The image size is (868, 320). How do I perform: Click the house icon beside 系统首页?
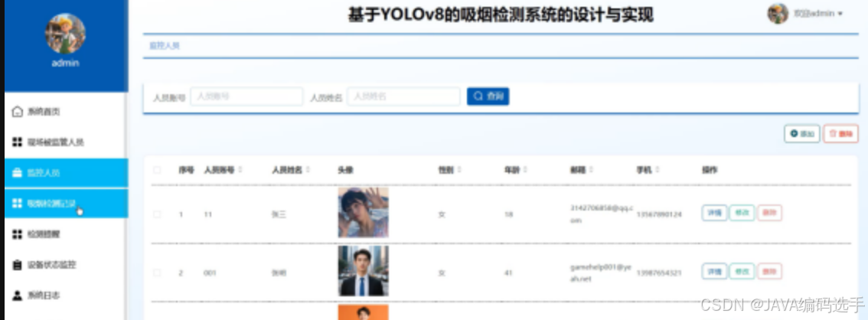[x=17, y=112]
